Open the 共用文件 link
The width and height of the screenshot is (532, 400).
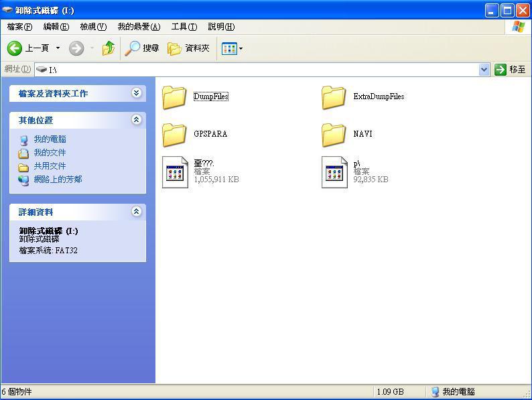(50, 166)
